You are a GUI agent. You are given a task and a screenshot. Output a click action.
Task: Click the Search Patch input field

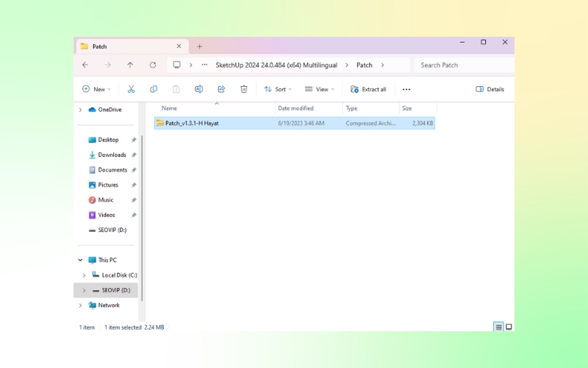462,65
